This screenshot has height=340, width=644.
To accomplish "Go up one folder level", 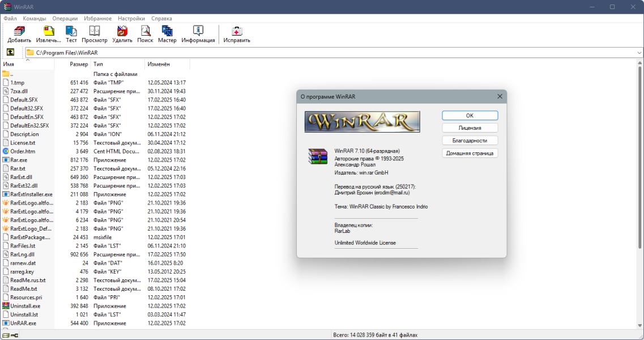I will pyautogui.click(x=10, y=52).
